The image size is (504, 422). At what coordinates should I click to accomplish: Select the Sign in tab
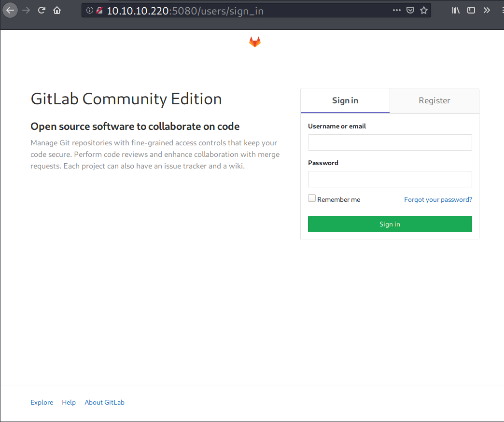(x=345, y=100)
